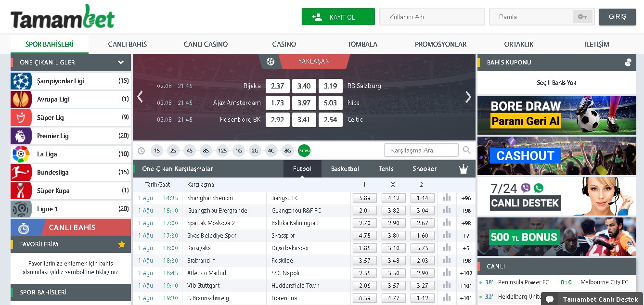Click the Avrupa Ligi logo icon
This screenshot has height=305, width=644.
(21, 99)
